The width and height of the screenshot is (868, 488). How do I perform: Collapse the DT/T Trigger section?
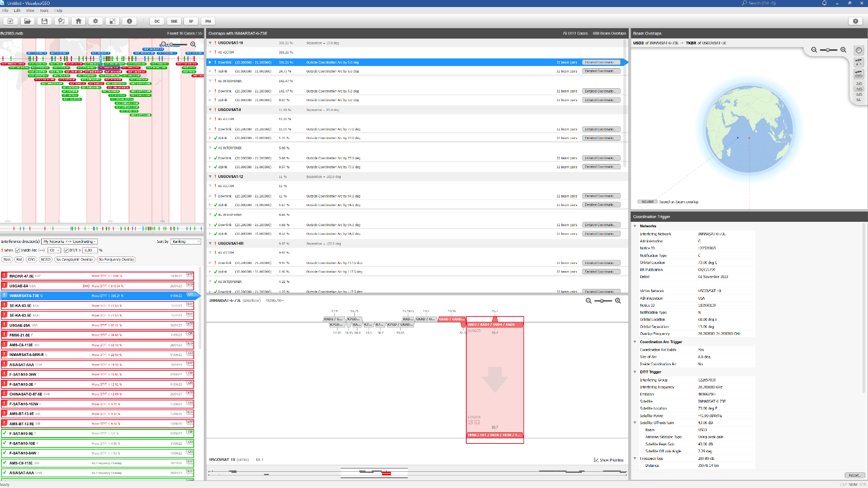[x=635, y=372]
